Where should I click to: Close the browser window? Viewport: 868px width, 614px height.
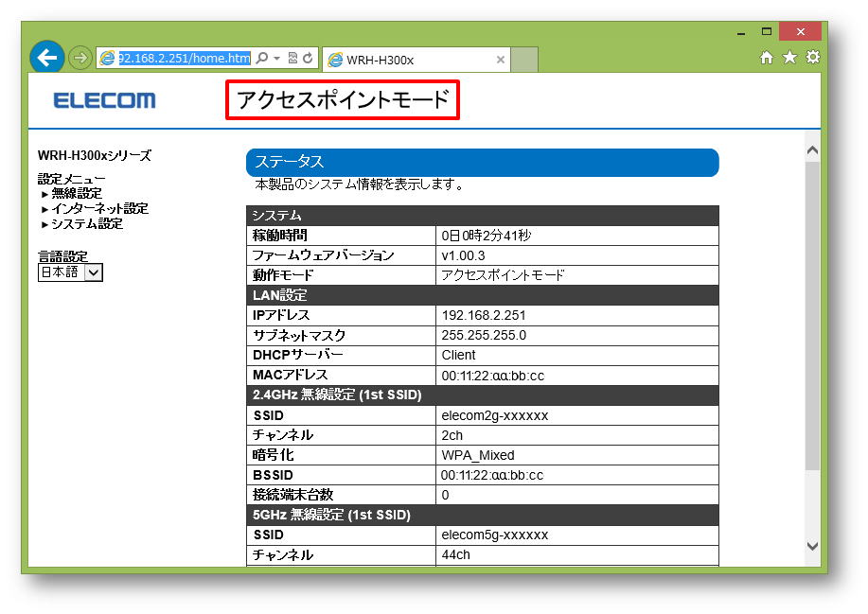click(800, 31)
